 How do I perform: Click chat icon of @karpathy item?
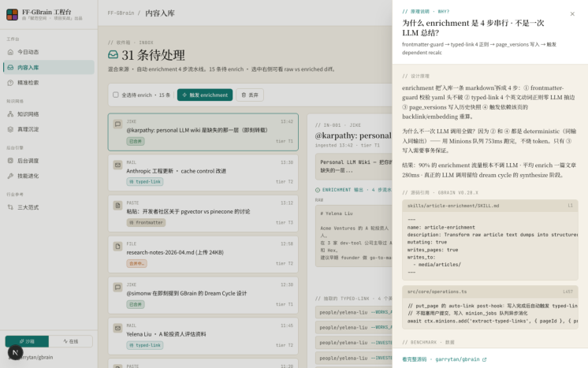click(117, 124)
